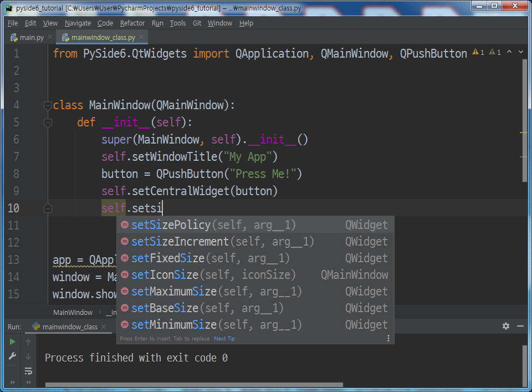Open the Git menu
The height and width of the screenshot is (392, 532).
[x=197, y=23]
